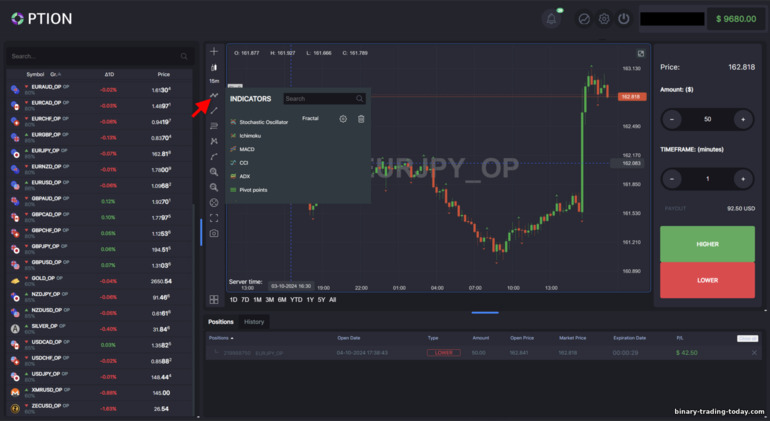Set chart range to 1D
The width and height of the screenshot is (770, 421).
(233, 300)
